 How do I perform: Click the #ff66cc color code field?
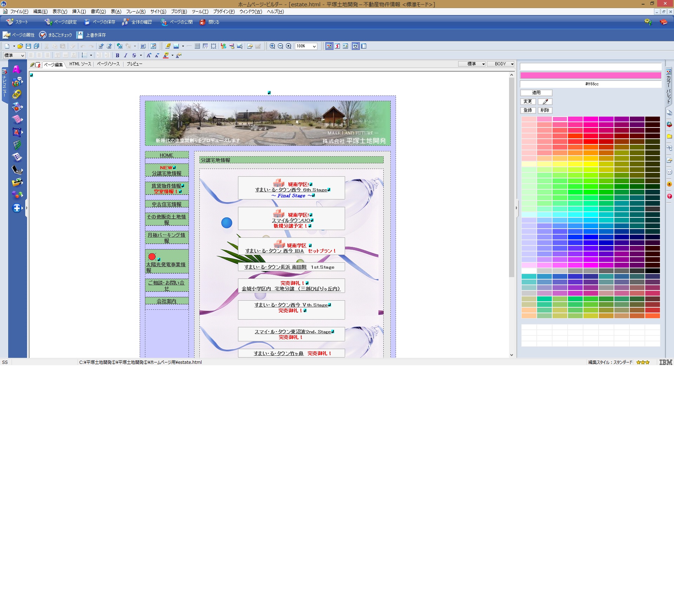(x=591, y=84)
